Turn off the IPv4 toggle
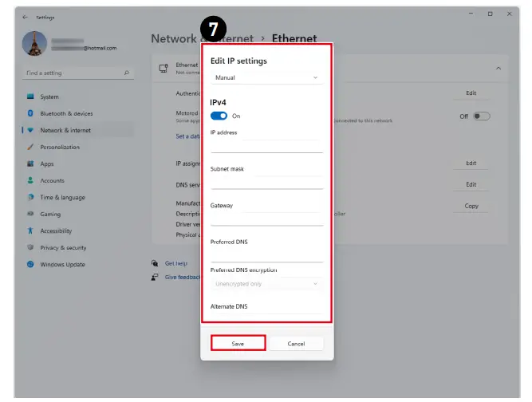 click(219, 116)
